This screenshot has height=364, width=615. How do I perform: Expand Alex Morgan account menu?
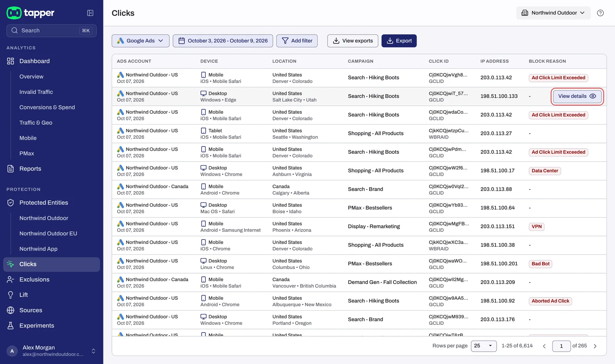[x=93, y=351]
